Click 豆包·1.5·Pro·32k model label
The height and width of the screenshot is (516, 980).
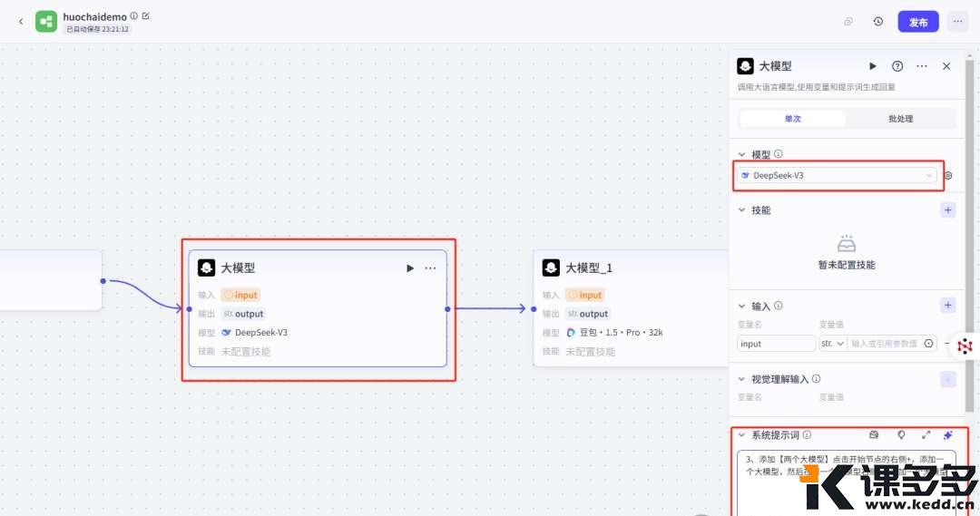[621, 332]
